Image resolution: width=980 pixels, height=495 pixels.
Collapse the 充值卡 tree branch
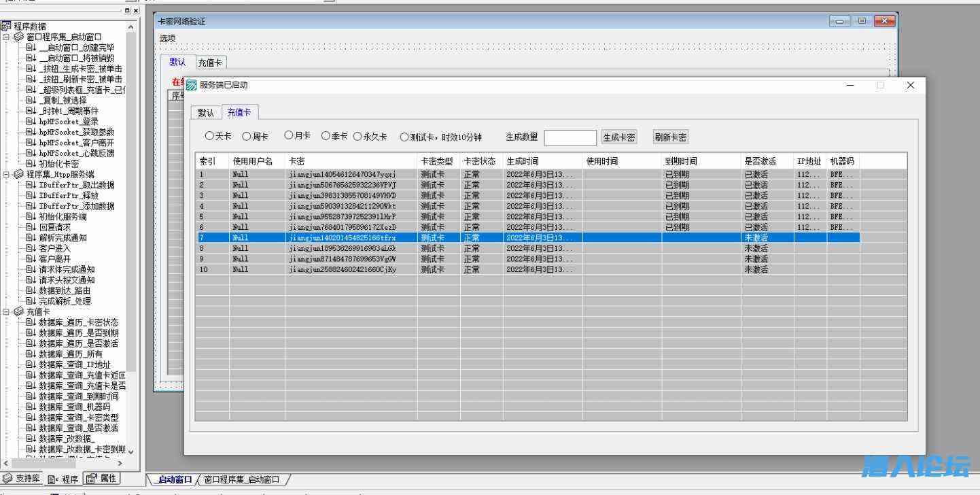point(6,311)
